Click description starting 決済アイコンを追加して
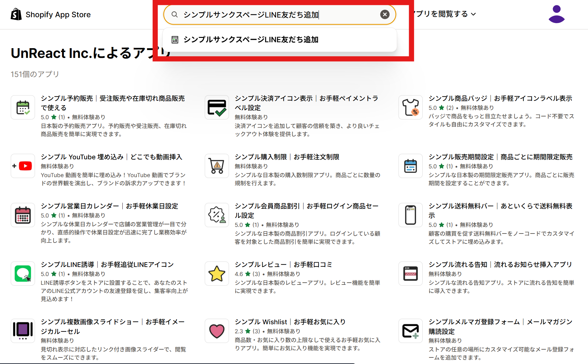588x364 pixels. point(307,130)
